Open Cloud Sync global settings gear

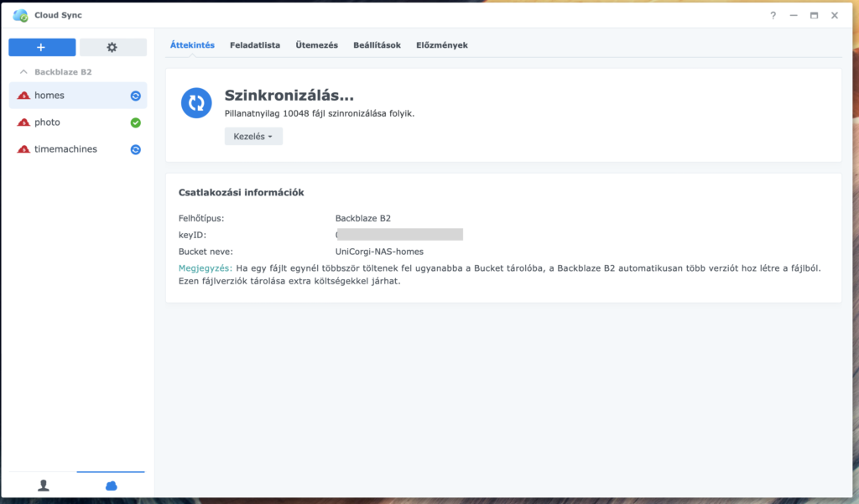[x=112, y=46]
